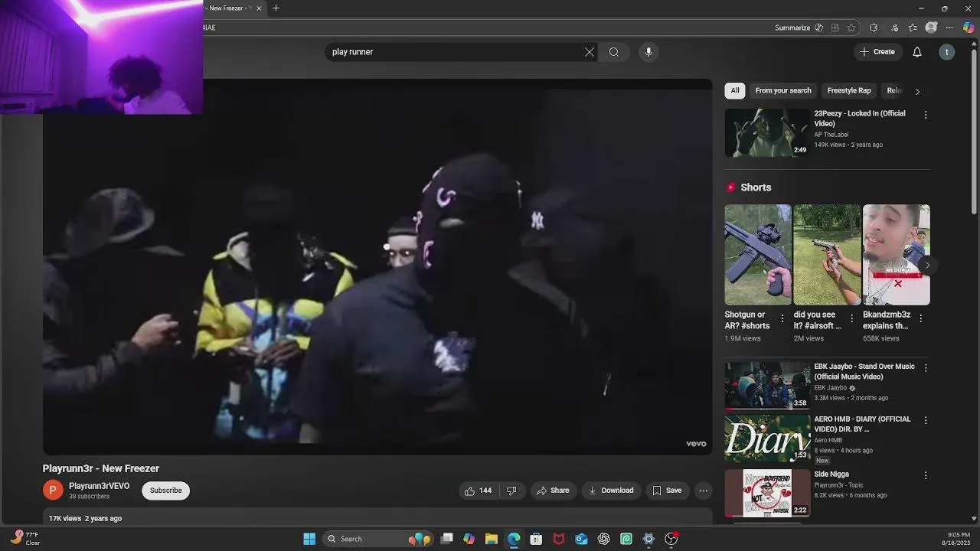Screen dimensions: 980x551
Task: Click the Create button
Action: tap(877, 52)
